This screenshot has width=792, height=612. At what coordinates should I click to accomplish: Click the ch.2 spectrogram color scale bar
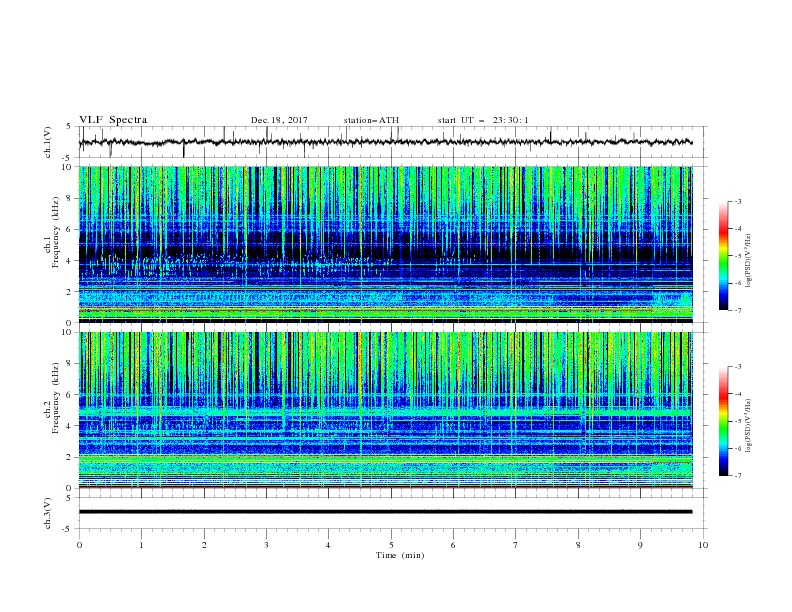(x=724, y=421)
